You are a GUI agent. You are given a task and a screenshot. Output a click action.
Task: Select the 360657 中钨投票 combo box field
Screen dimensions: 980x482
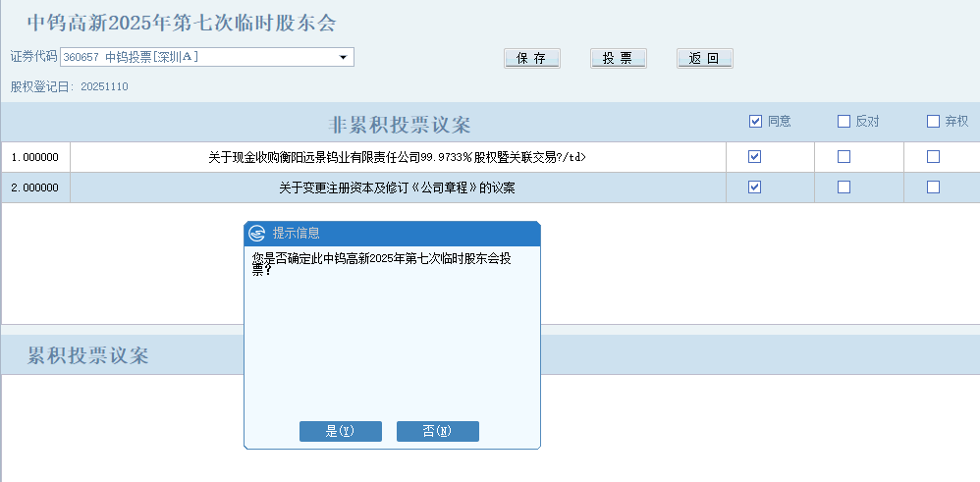coord(207,57)
